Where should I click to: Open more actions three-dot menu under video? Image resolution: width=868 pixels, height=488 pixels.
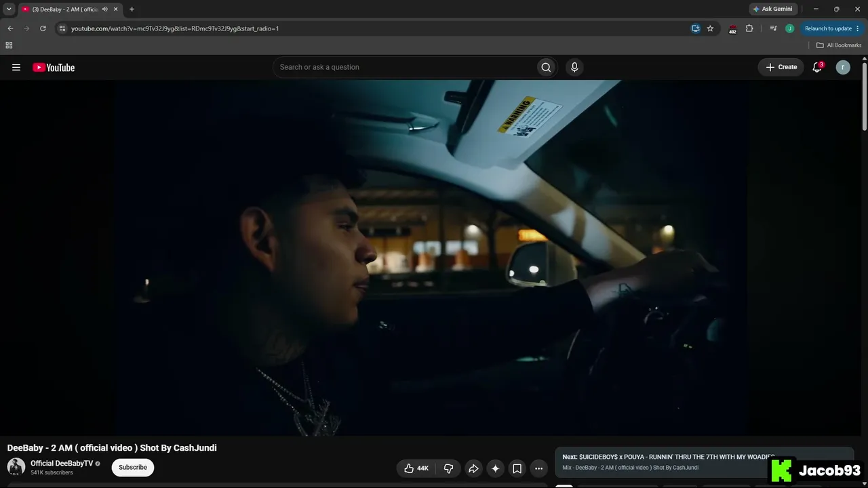[538, 468]
